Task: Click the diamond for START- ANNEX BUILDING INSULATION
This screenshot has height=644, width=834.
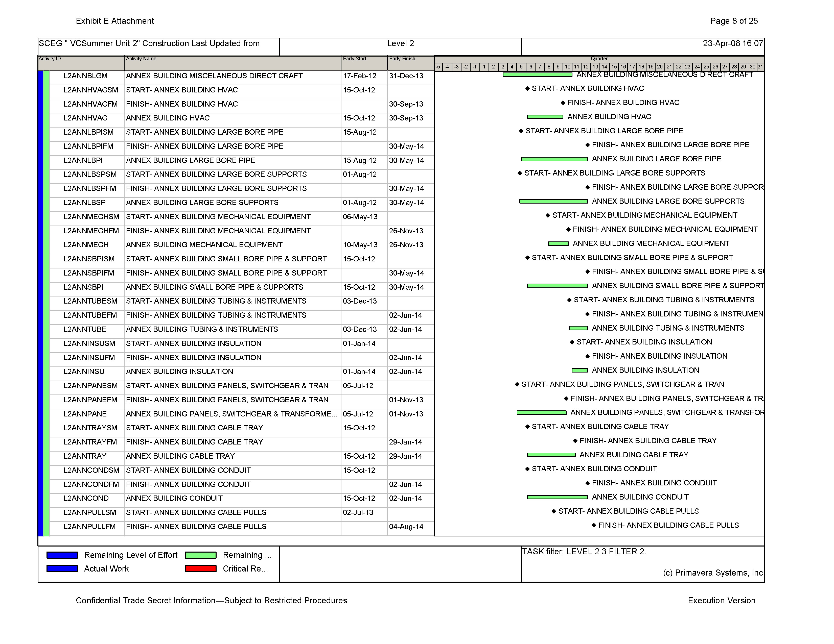Action: tap(572, 342)
